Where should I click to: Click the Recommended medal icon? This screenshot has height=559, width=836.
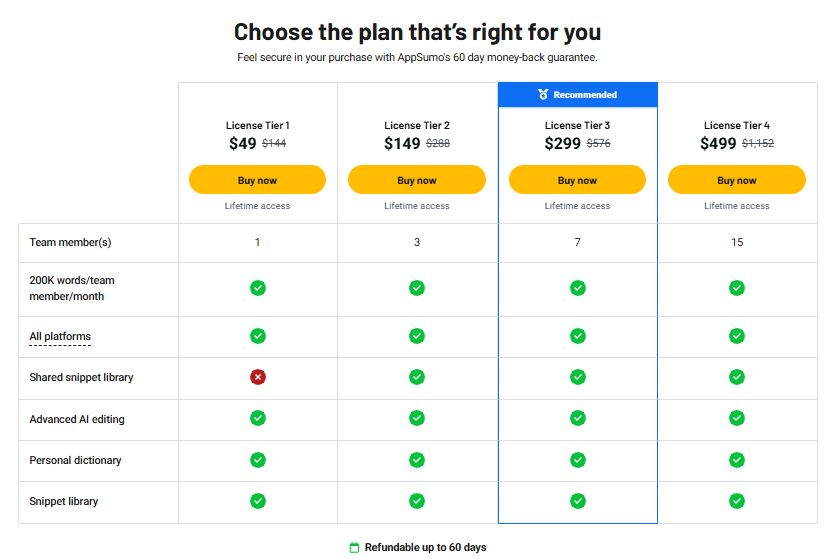pos(543,95)
